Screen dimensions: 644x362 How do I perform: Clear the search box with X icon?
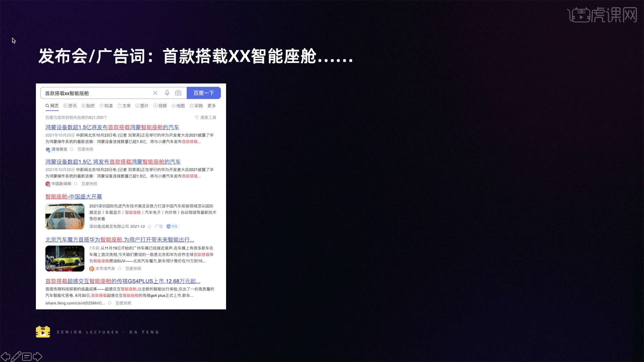tap(155, 93)
